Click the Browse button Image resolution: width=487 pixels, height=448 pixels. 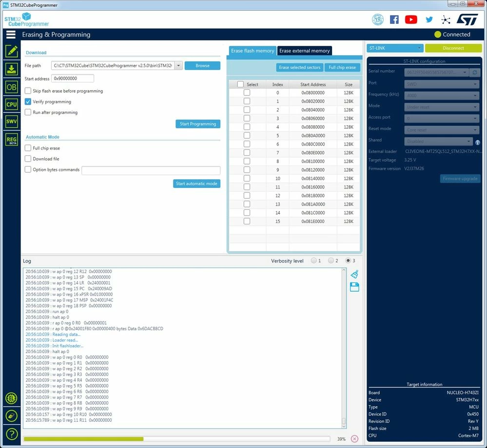point(202,65)
